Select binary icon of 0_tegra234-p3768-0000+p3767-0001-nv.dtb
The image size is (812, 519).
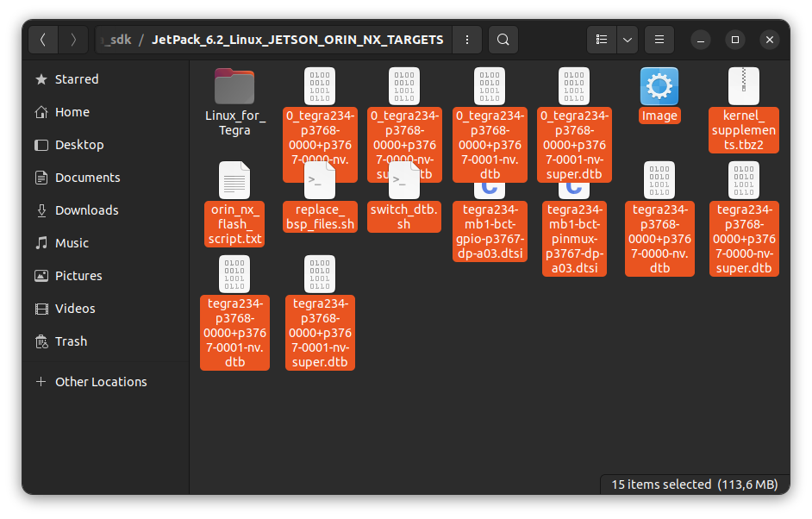click(x=490, y=86)
